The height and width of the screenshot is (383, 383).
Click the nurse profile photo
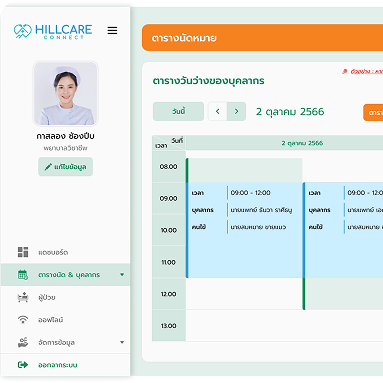click(65, 93)
